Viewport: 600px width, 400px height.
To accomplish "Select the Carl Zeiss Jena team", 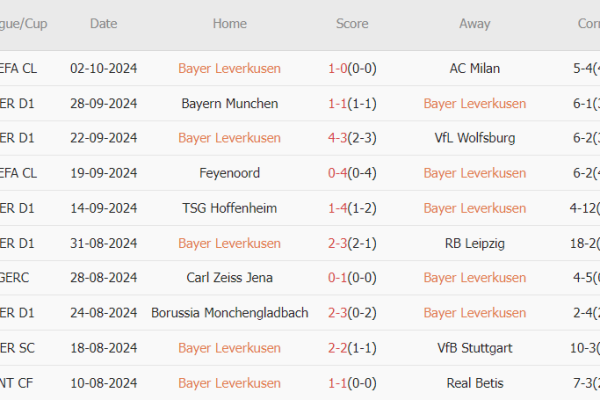I will (230, 278).
